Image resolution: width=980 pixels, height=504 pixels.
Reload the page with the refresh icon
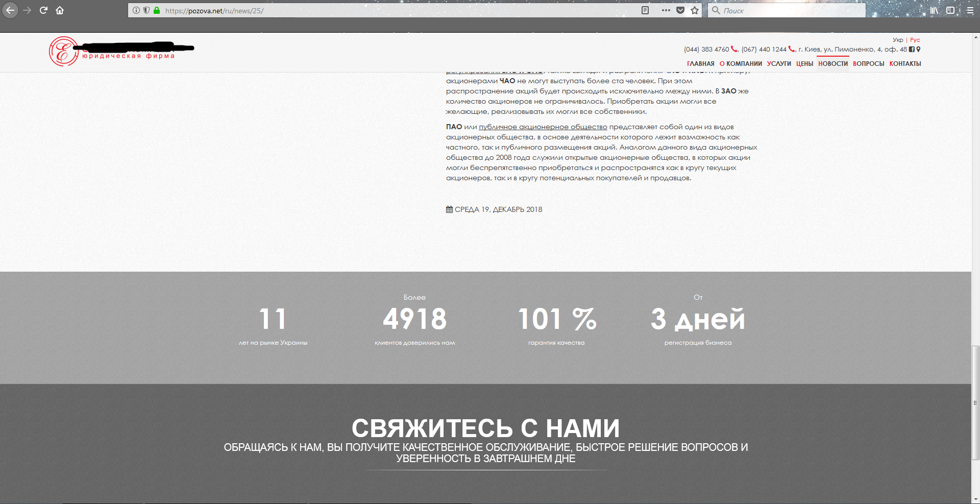[43, 10]
